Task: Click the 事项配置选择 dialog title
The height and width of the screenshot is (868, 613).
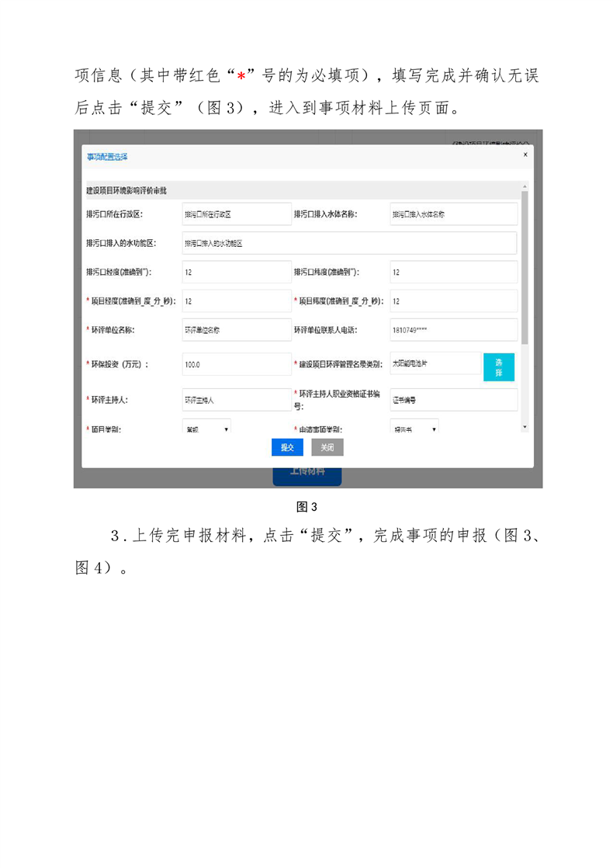Action: tap(107, 157)
